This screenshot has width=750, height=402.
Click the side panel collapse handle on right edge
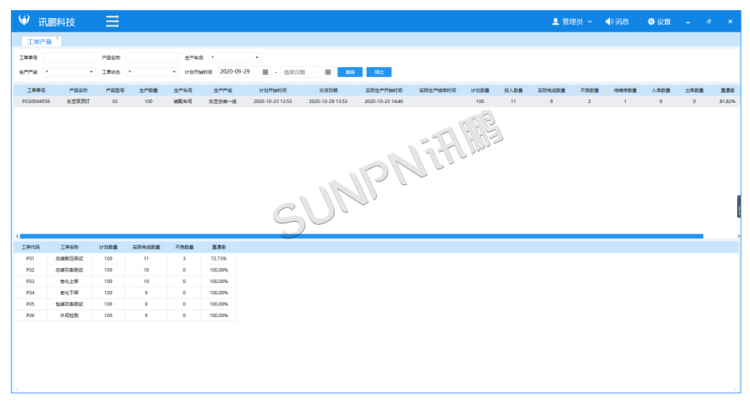(x=738, y=206)
